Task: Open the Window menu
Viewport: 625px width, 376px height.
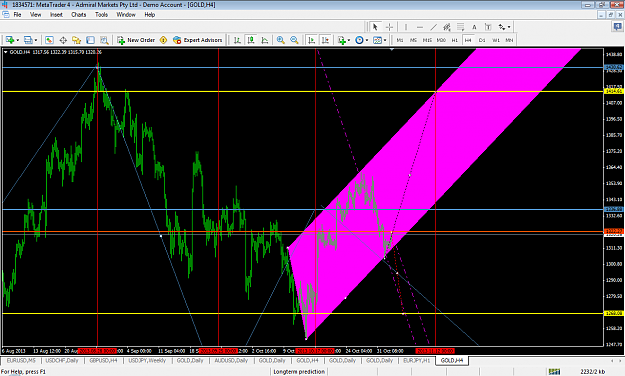Action: coord(126,14)
